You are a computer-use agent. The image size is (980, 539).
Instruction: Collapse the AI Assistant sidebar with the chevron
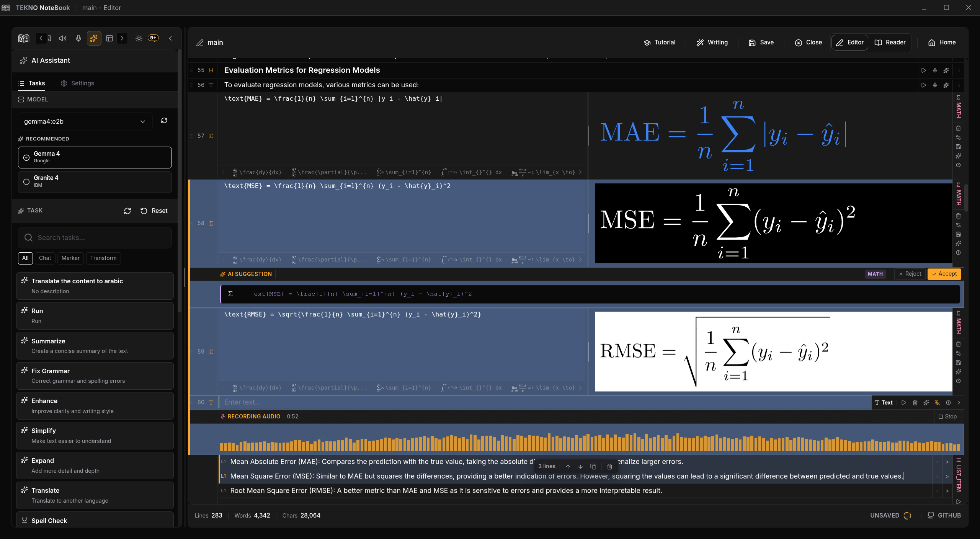click(171, 38)
